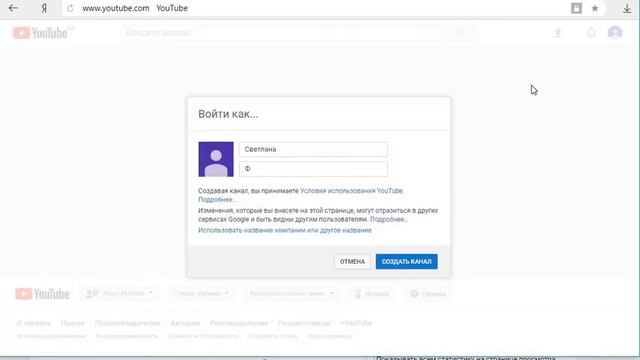Open the О сервисе footer link
Screen dimensions: 640x360
34,323
